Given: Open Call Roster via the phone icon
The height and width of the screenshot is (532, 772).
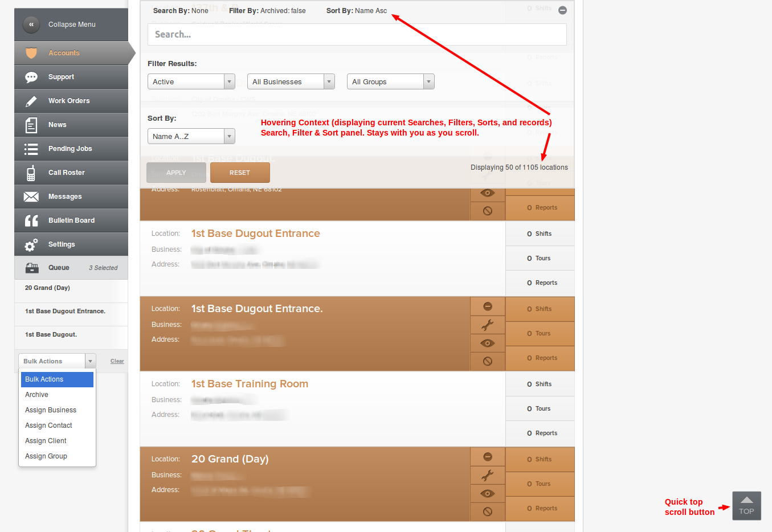Looking at the screenshot, I should [31, 173].
